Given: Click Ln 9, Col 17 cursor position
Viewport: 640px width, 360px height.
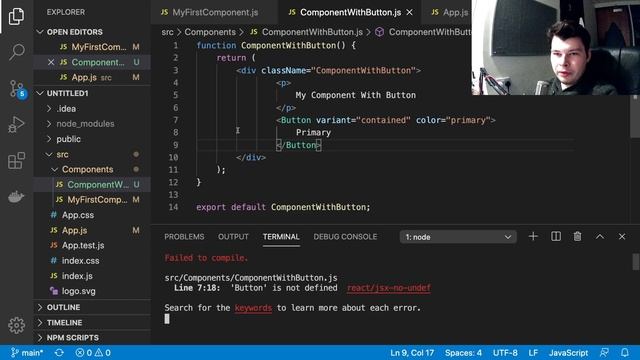Looking at the screenshot, I should click(412, 353).
